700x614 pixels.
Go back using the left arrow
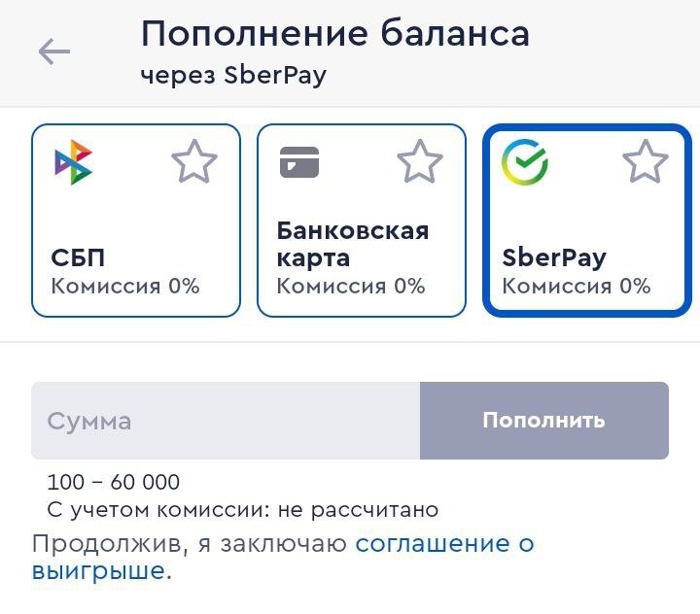54,51
